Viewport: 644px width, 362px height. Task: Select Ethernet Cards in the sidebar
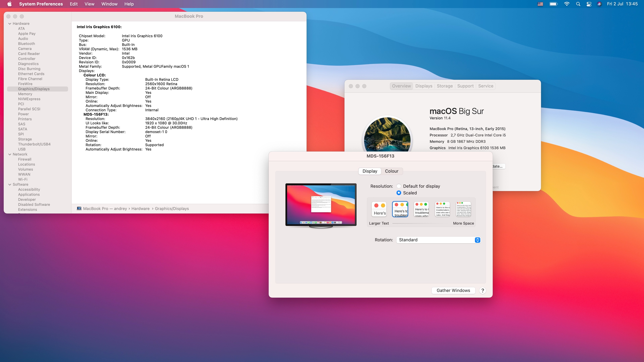coord(31,74)
